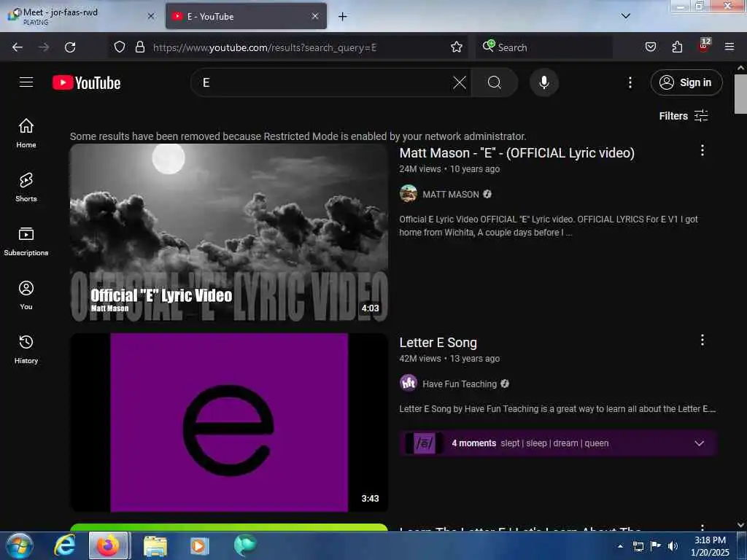Click the Sign in button
Screen dimensions: 747x560
(686, 82)
